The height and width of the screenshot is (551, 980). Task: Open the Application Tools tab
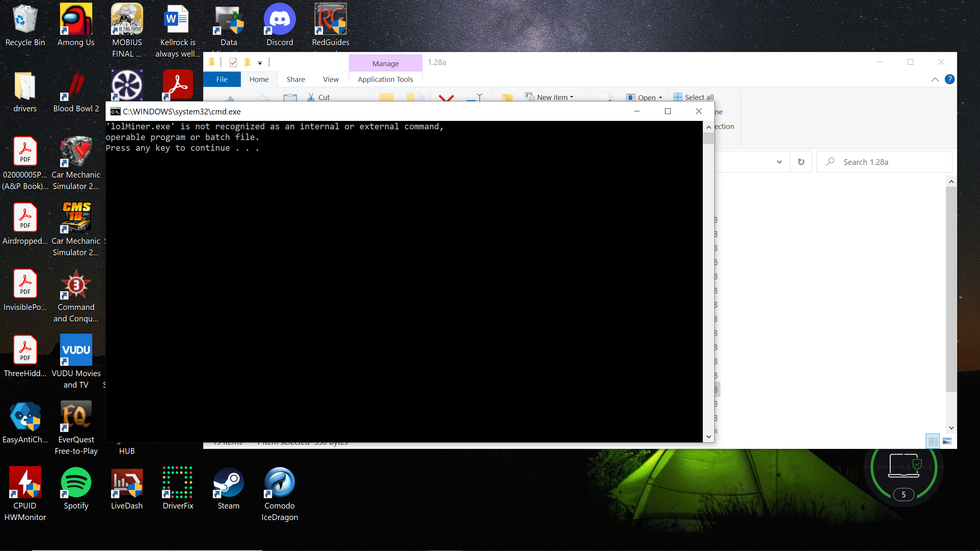tap(385, 79)
